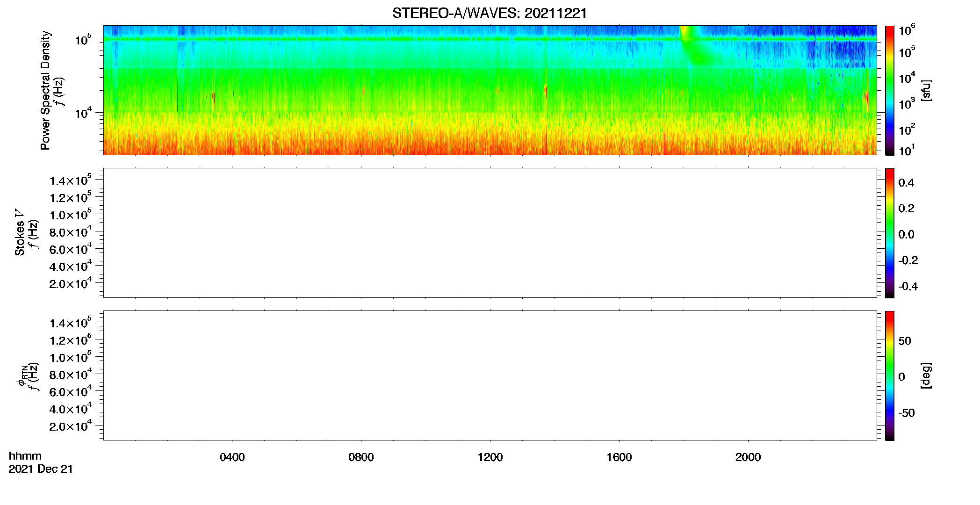
Task: Click the STEREO-A/WAVES: 20211221 plot title
Action: click(x=490, y=14)
